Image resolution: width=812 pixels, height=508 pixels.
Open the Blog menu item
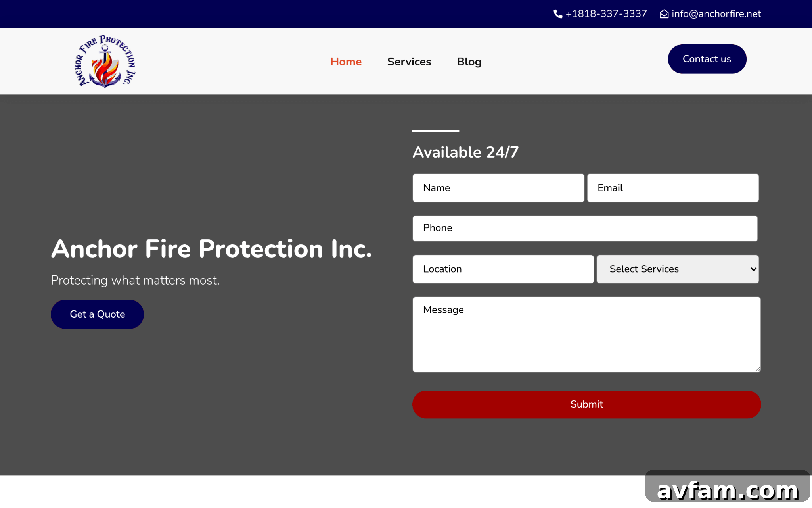(469, 62)
